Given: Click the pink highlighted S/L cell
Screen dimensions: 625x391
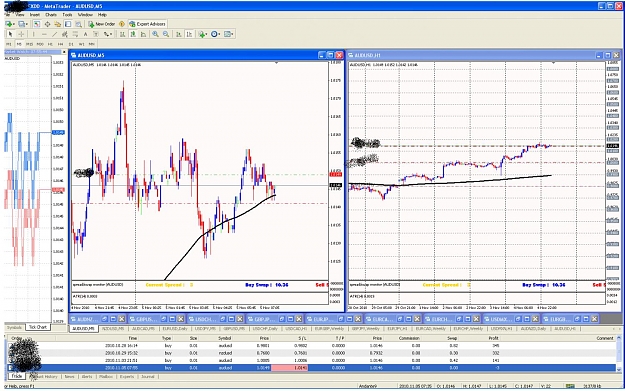Looking at the screenshot, I should point(289,367).
